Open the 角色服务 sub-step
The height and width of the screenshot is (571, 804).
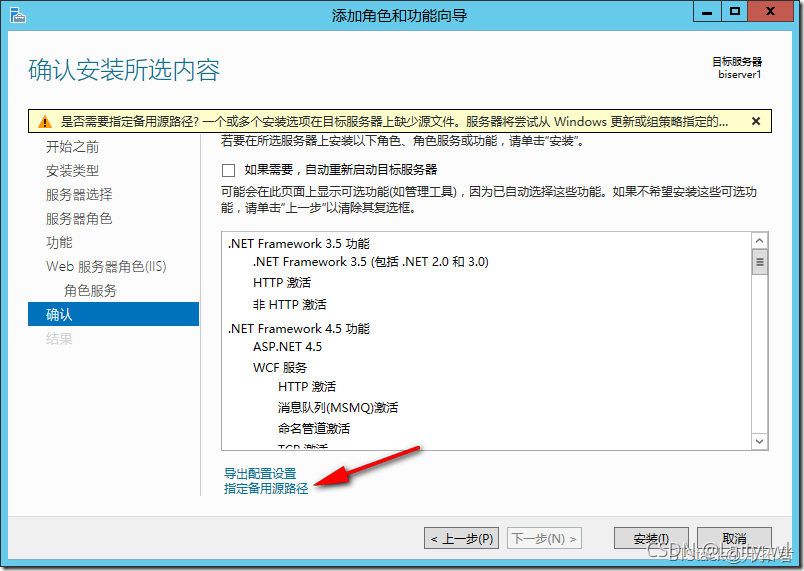(x=90, y=291)
